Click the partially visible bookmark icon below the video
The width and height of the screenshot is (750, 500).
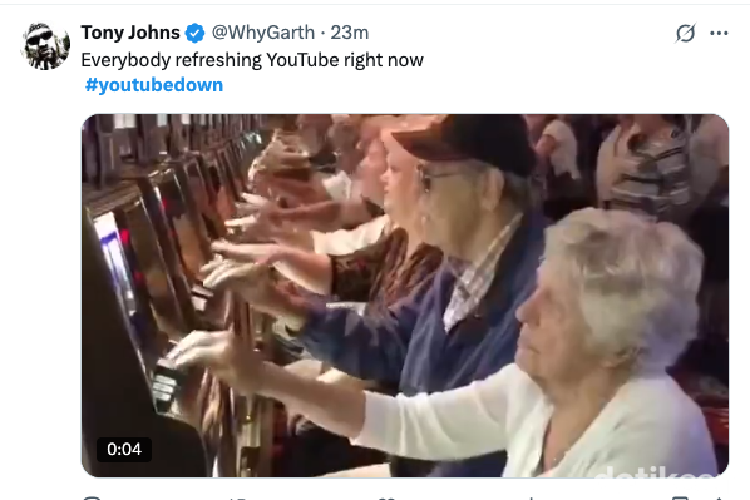tap(680, 498)
